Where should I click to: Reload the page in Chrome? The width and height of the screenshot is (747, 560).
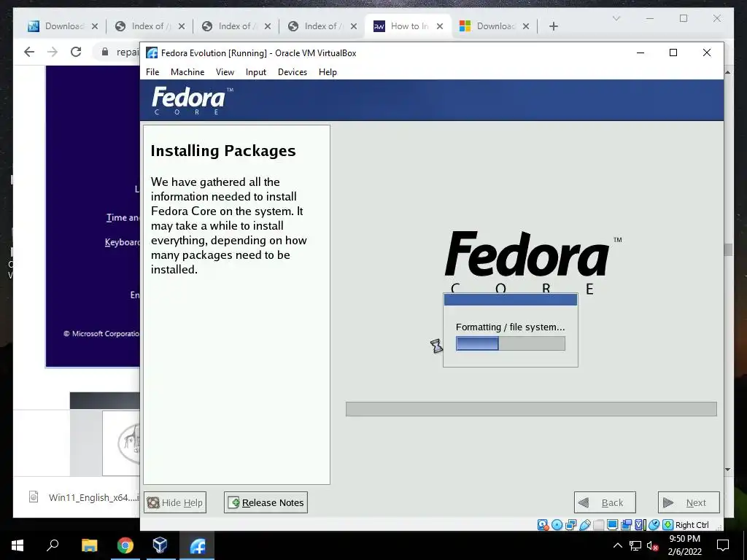coord(76,52)
